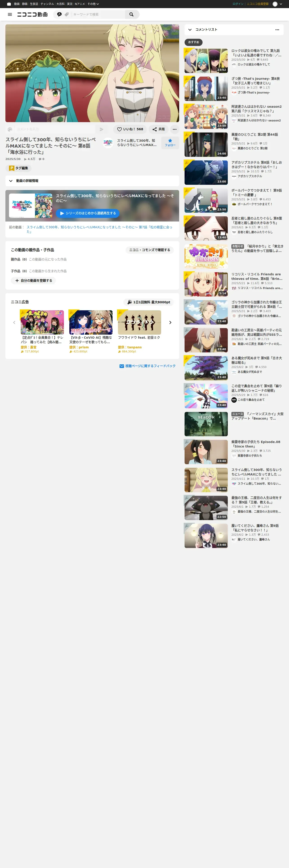This screenshot has height=868, width=289.
Task: Open previous episode link 第7話
Action: pyautogui.click(x=99, y=229)
